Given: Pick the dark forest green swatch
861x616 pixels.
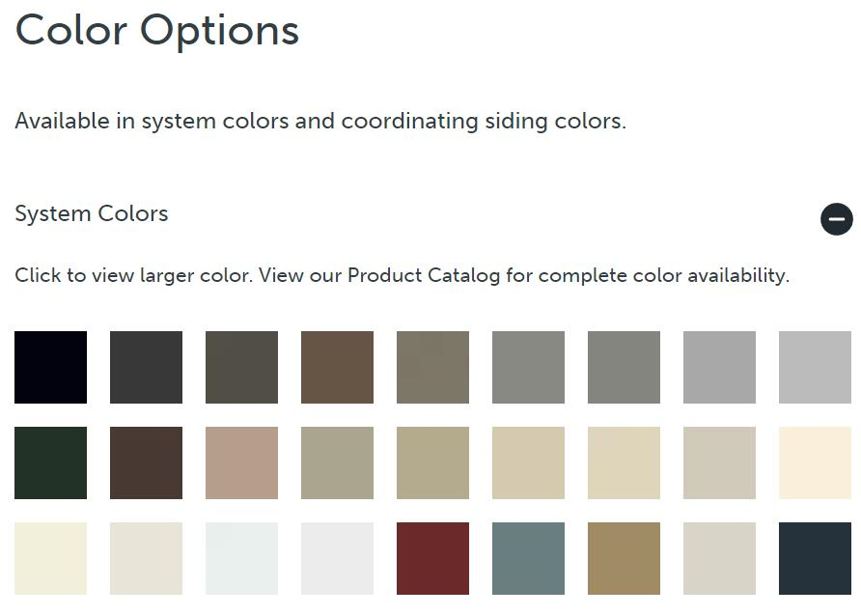Looking at the screenshot, I should tap(50, 462).
